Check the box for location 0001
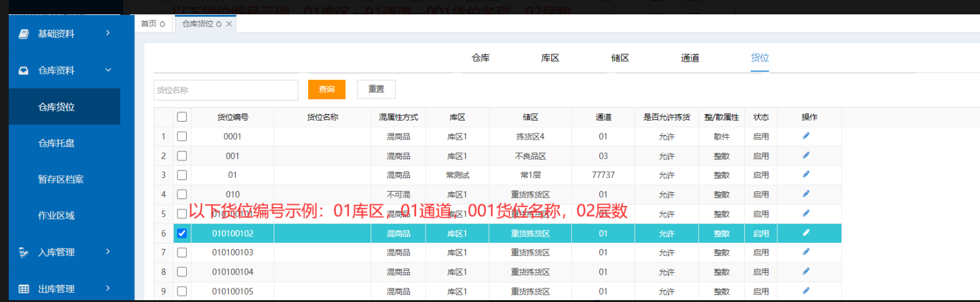The image size is (980, 302). click(182, 136)
